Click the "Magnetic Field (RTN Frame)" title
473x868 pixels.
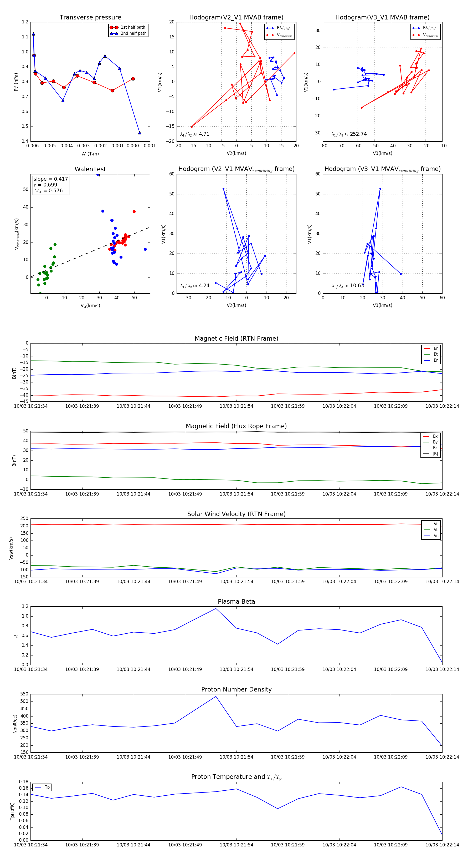tap(236, 339)
